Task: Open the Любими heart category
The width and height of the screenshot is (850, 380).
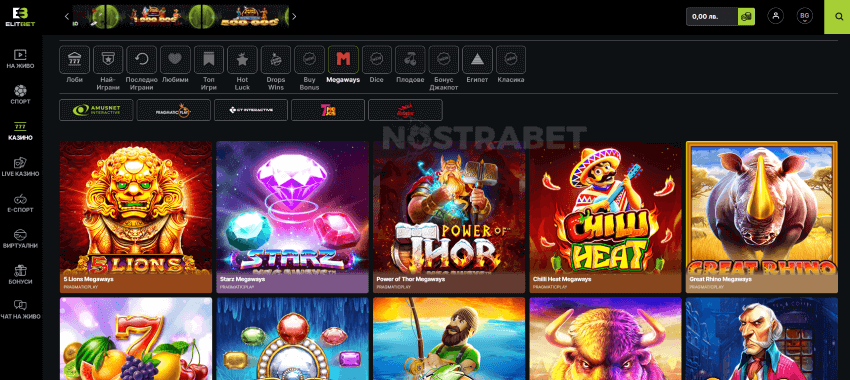Action: tap(175, 60)
